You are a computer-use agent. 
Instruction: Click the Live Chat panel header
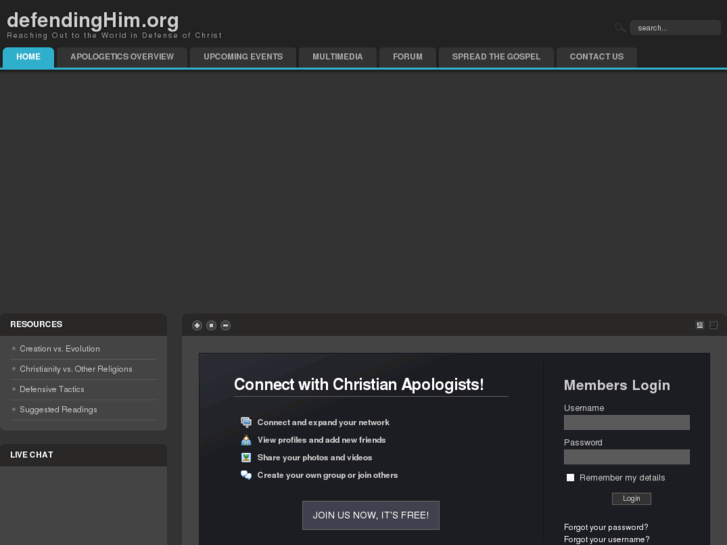83,455
